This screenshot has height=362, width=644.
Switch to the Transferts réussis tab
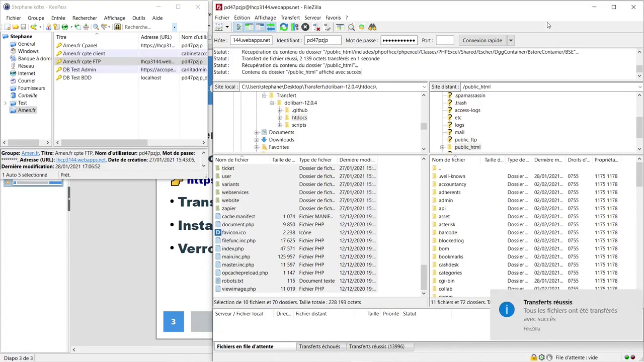pyautogui.click(x=376, y=346)
